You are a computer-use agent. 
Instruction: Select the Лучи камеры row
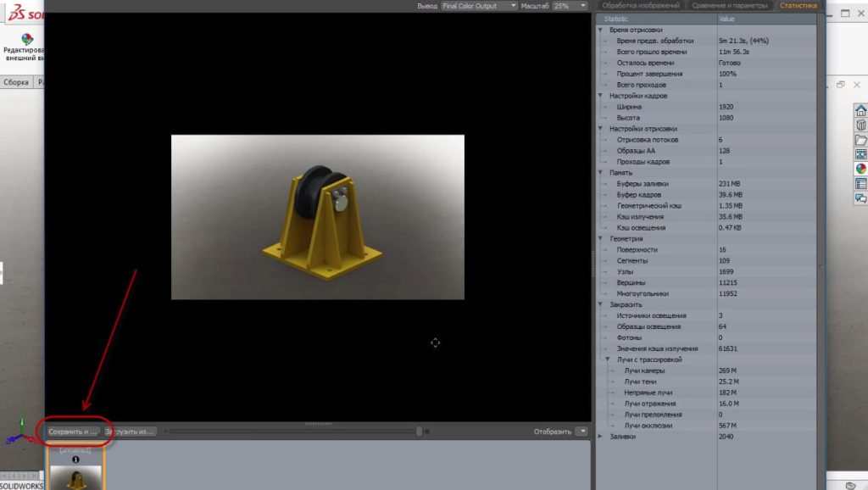tap(706, 370)
